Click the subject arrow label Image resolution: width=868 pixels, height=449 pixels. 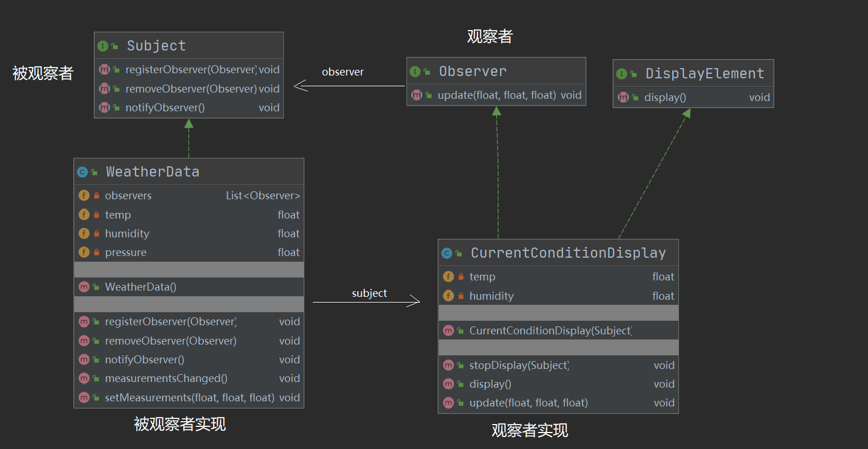369,293
